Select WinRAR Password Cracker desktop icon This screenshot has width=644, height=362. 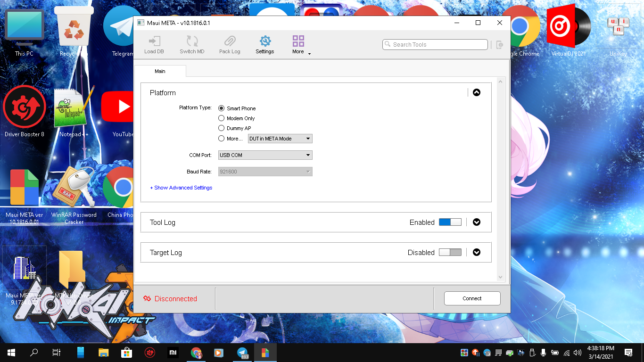point(74,196)
